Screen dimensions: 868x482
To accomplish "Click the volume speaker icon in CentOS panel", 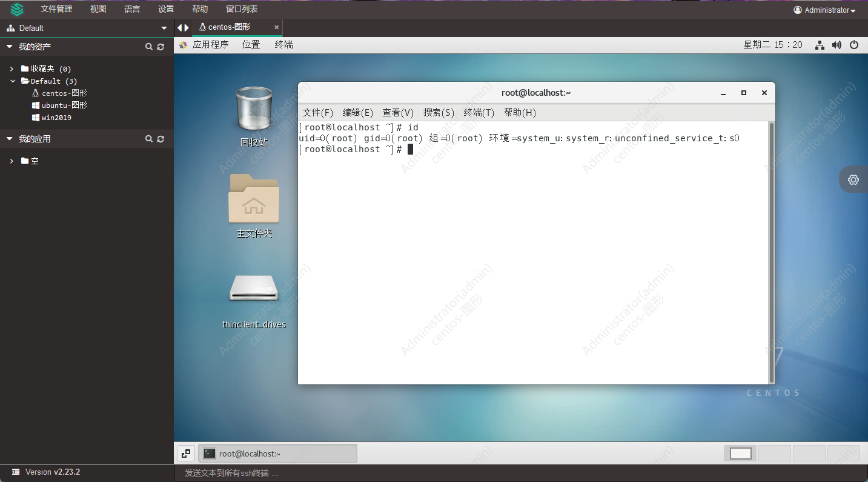I will (837, 45).
